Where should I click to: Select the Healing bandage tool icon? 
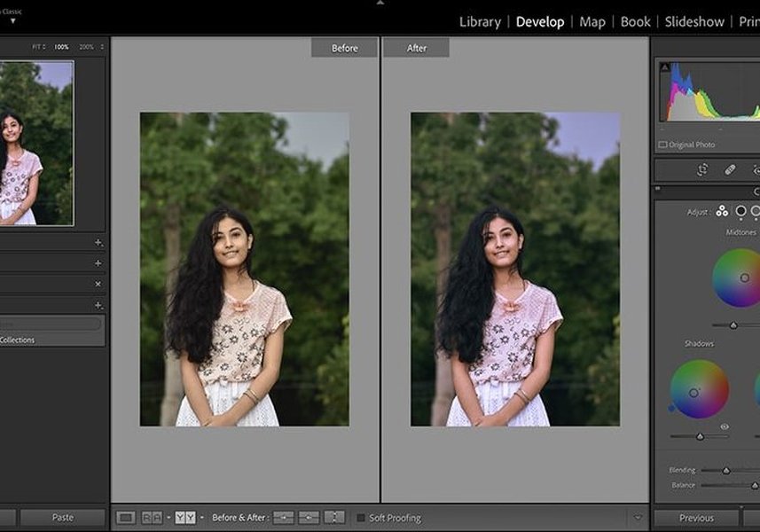(x=730, y=170)
